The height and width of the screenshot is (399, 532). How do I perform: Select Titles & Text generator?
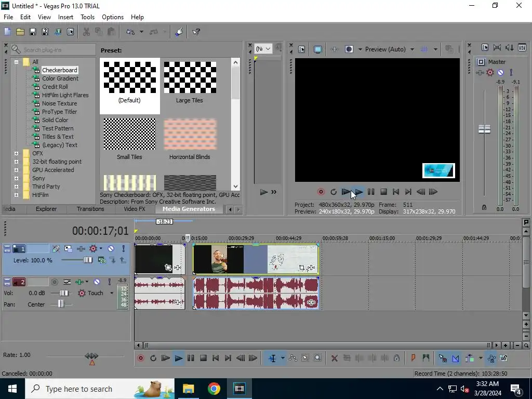tap(58, 137)
